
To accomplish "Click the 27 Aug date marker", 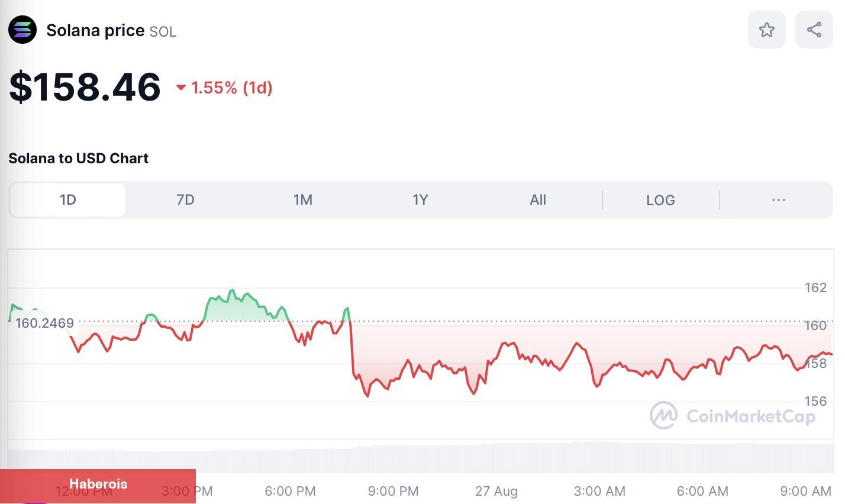I will tap(496, 491).
